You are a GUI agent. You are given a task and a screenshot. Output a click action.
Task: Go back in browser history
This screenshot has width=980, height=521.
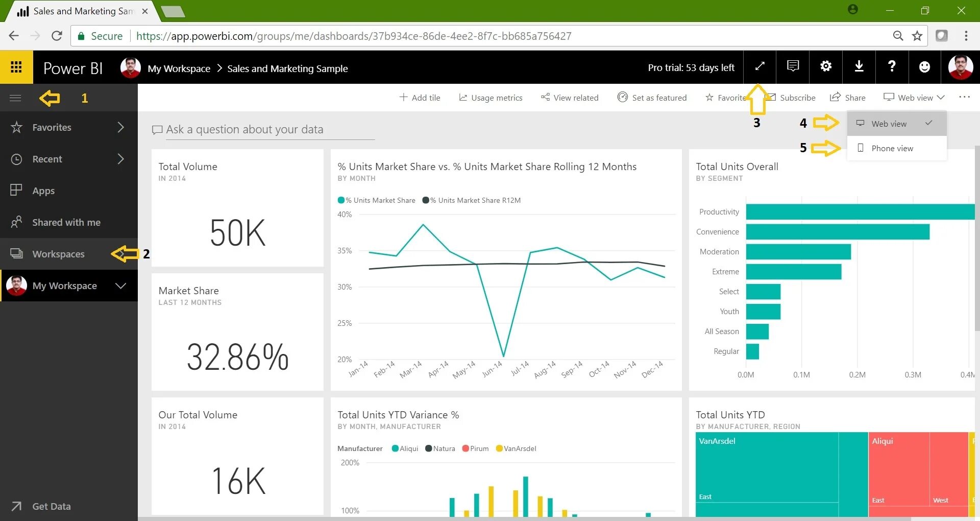[x=14, y=36]
